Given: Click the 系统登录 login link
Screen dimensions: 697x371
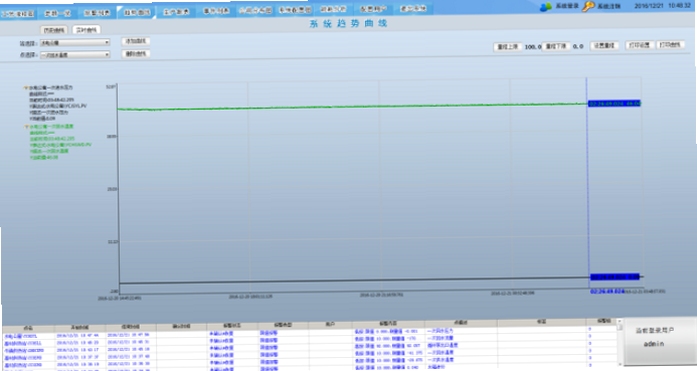Looking at the screenshot, I should tap(567, 6).
